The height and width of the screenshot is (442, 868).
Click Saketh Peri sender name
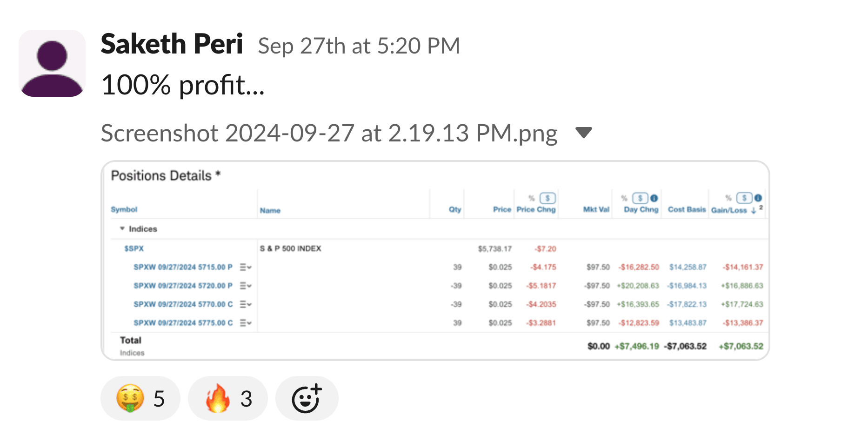click(172, 45)
